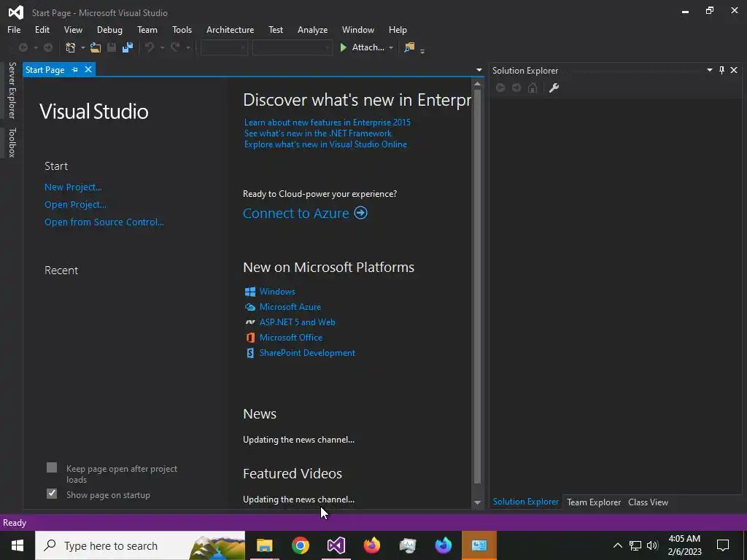Click the green Attach play icon

click(x=343, y=47)
